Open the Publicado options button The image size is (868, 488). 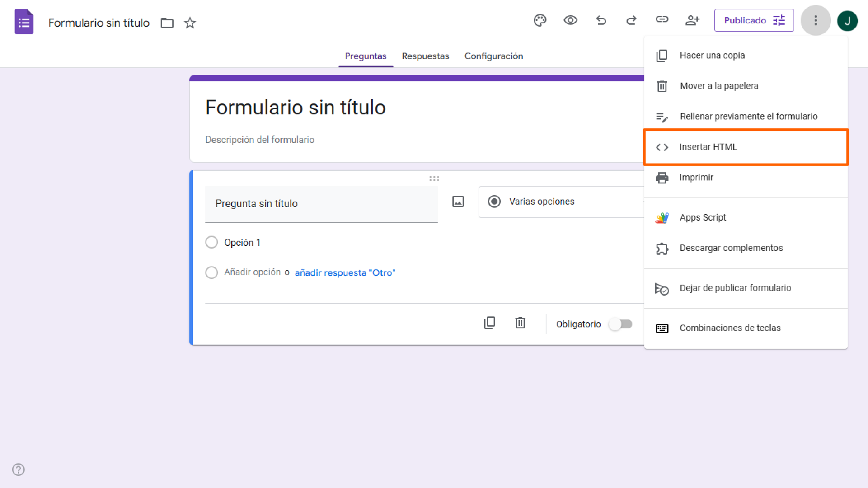click(x=754, y=20)
